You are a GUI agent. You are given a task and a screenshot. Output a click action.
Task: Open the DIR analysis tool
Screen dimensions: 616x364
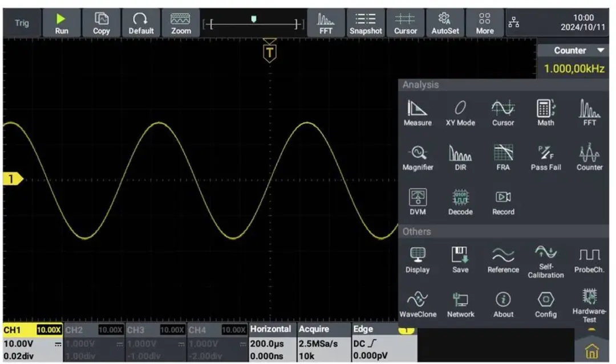pyautogui.click(x=460, y=158)
